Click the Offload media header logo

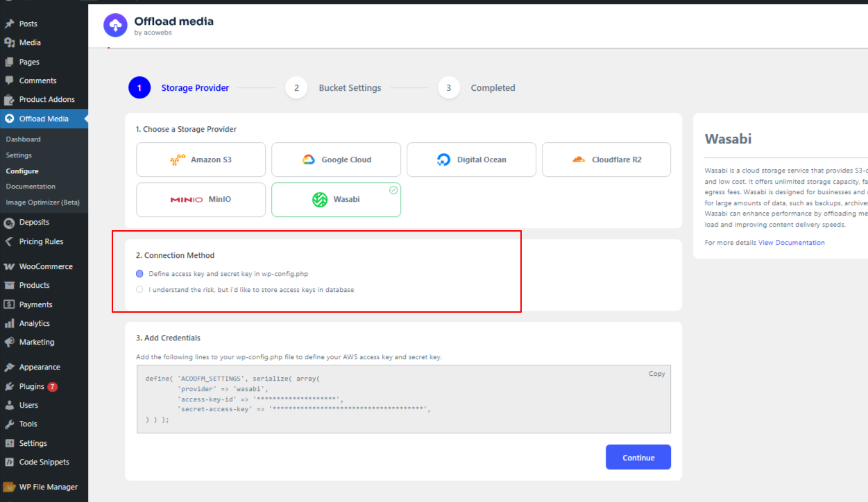[115, 26]
